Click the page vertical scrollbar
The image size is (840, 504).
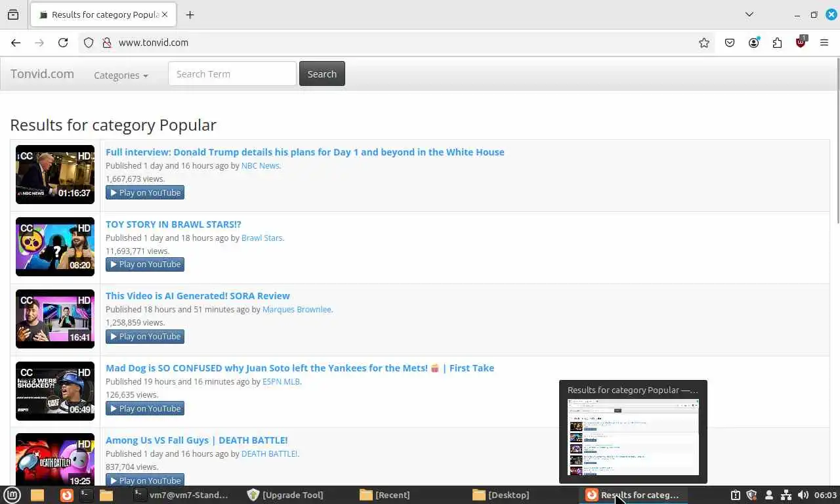[x=837, y=141]
